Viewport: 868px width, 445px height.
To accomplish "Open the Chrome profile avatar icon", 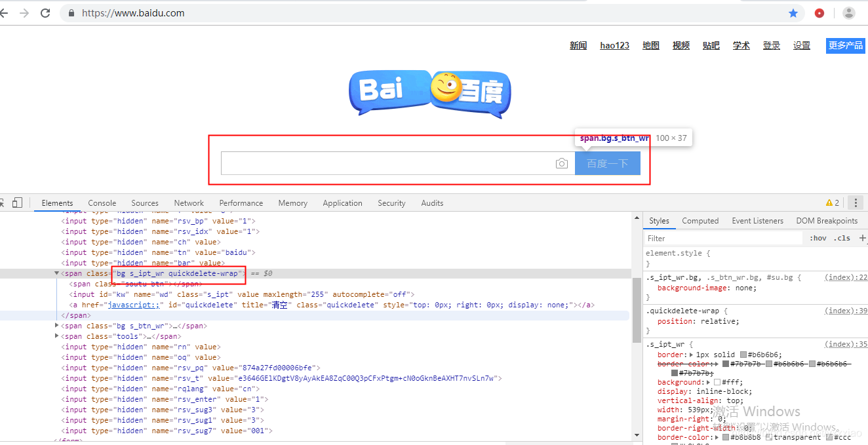I will 849,13.
